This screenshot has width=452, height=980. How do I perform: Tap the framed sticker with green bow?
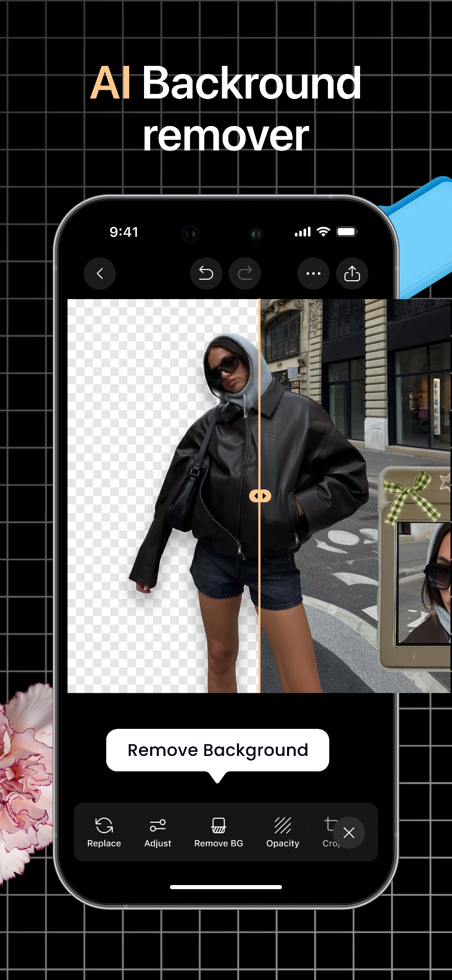point(415,568)
